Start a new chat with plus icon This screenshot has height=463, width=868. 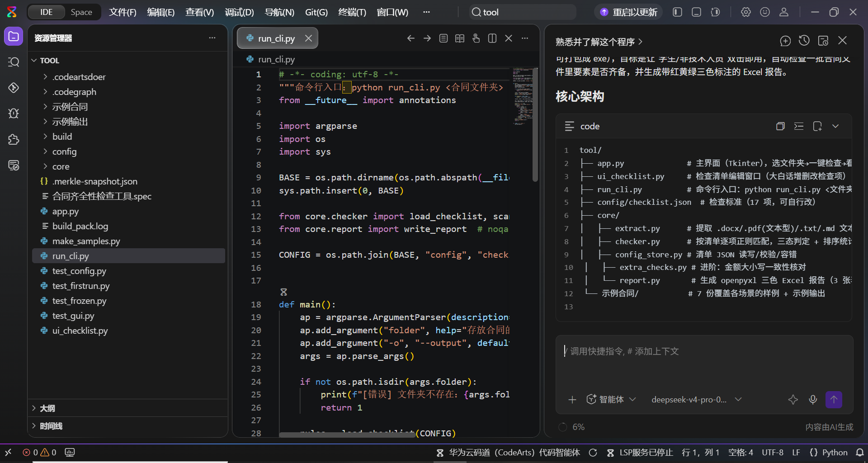tap(785, 41)
